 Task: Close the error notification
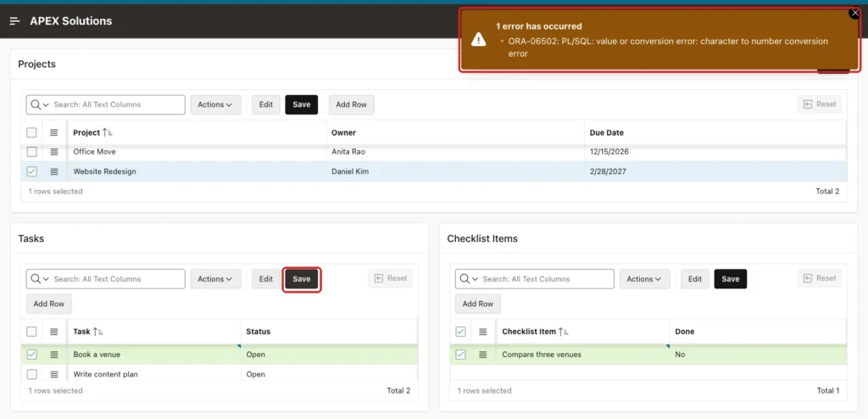(x=855, y=14)
